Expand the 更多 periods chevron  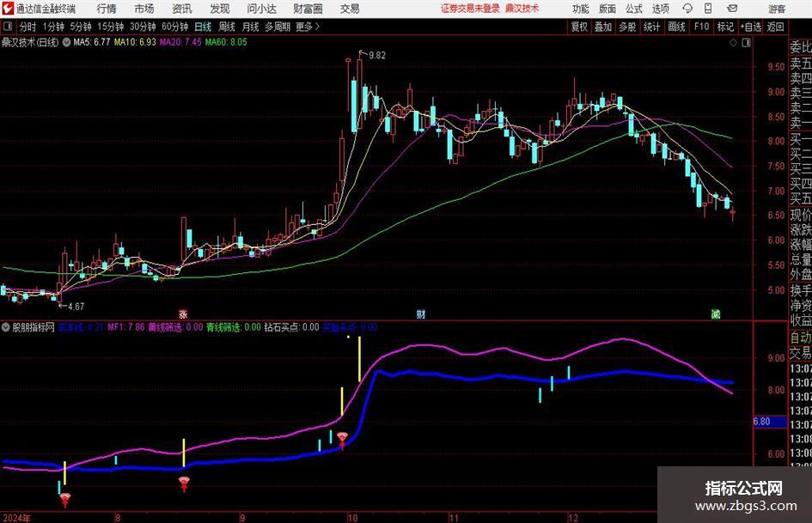308,27
